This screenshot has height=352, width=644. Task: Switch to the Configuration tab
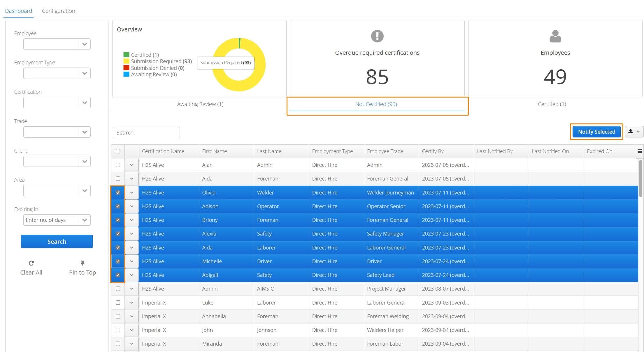coord(59,11)
